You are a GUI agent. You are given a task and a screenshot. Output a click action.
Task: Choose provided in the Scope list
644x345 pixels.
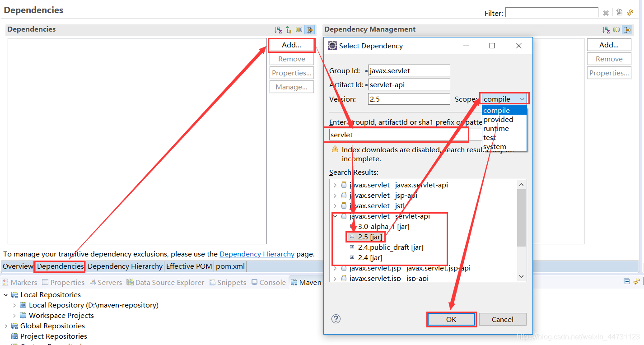(504, 119)
